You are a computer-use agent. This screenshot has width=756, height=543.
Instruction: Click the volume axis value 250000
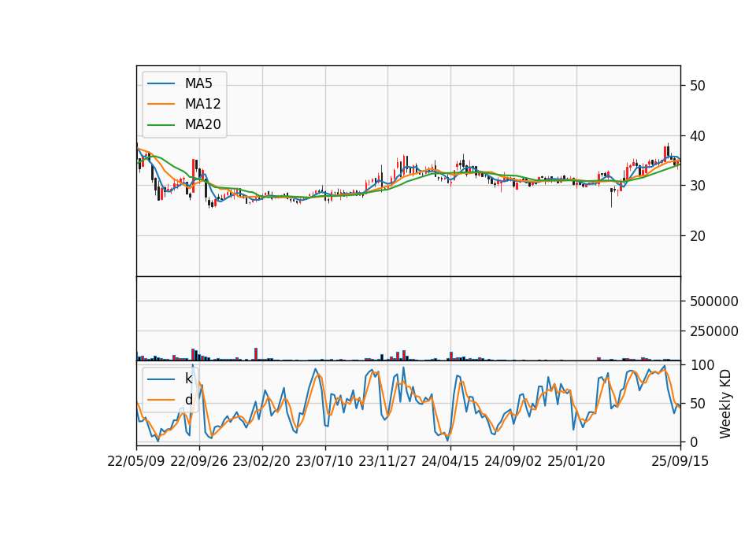(714, 331)
